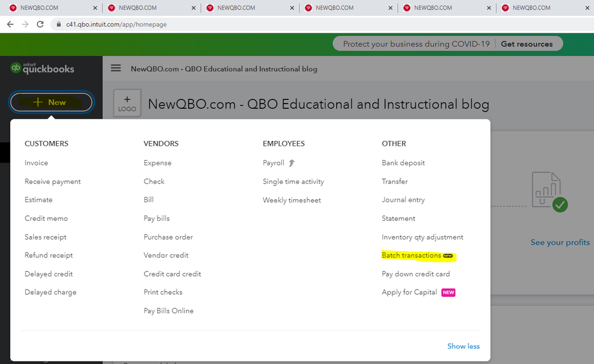
Task: Choose Pay down credit card
Action: [x=416, y=274]
